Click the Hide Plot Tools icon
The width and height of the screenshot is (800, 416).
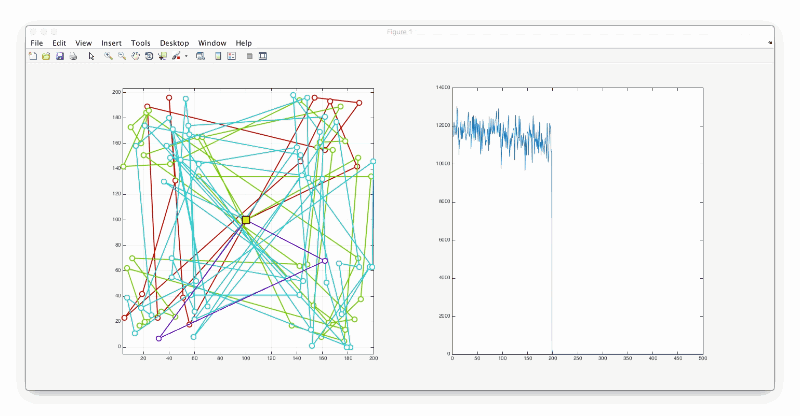pyautogui.click(x=249, y=56)
